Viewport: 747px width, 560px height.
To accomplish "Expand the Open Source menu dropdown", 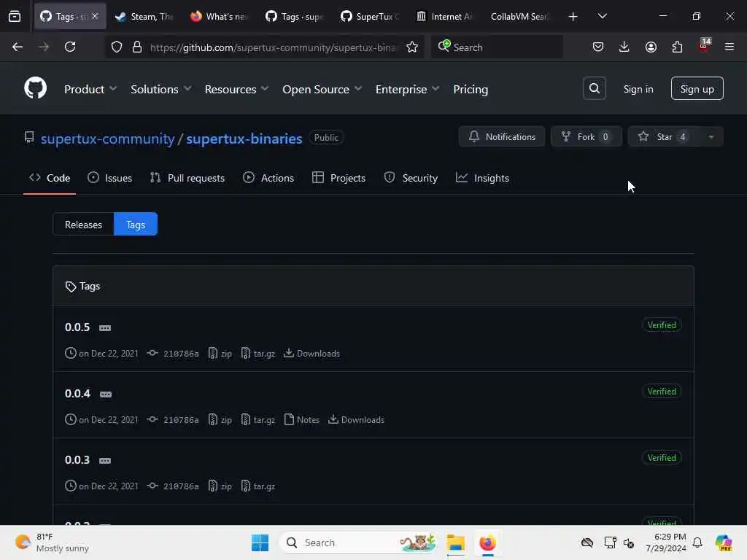I will click(322, 89).
